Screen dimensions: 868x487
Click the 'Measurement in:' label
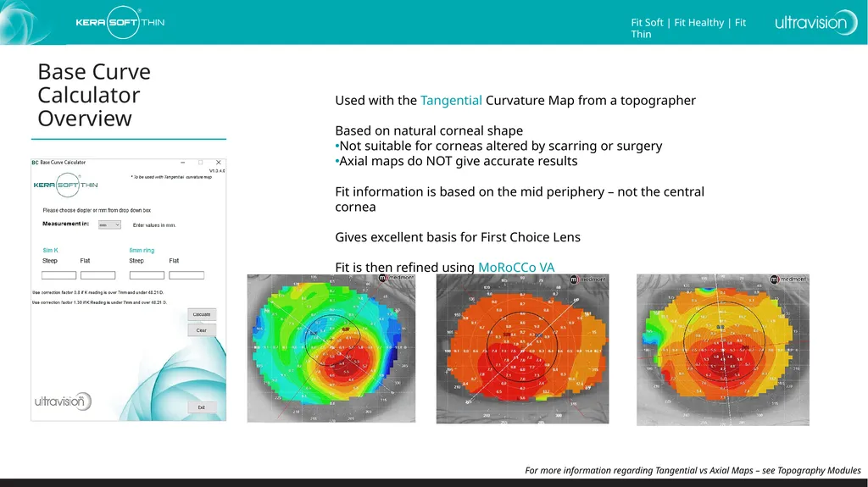tap(66, 224)
